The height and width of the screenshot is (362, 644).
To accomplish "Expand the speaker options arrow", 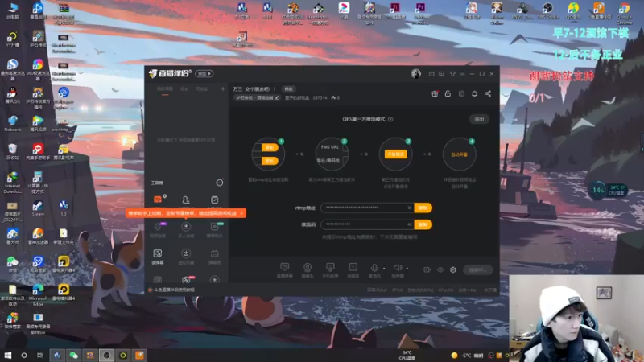I will pyautogui.click(x=407, y=269).
